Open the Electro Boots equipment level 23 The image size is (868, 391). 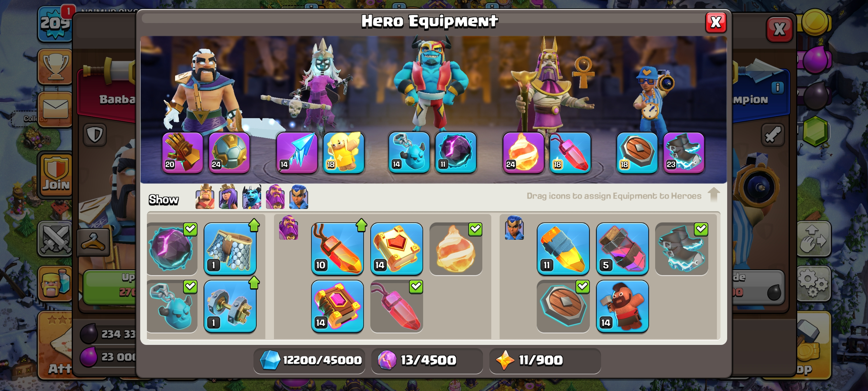[x=684, y=153]
